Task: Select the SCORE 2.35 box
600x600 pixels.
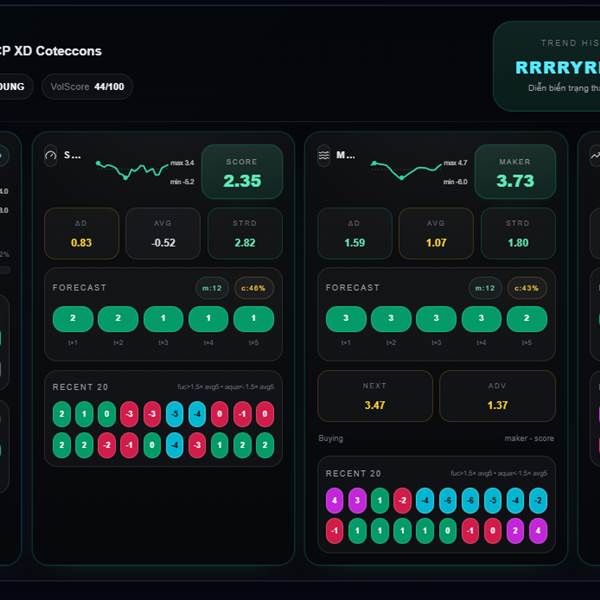Action: pos(242,172)
